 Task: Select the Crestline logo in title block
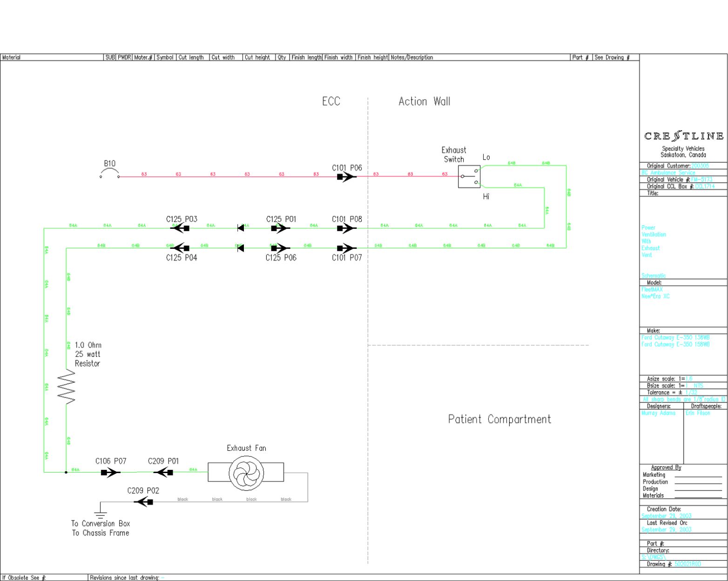(x=683, y=136)
